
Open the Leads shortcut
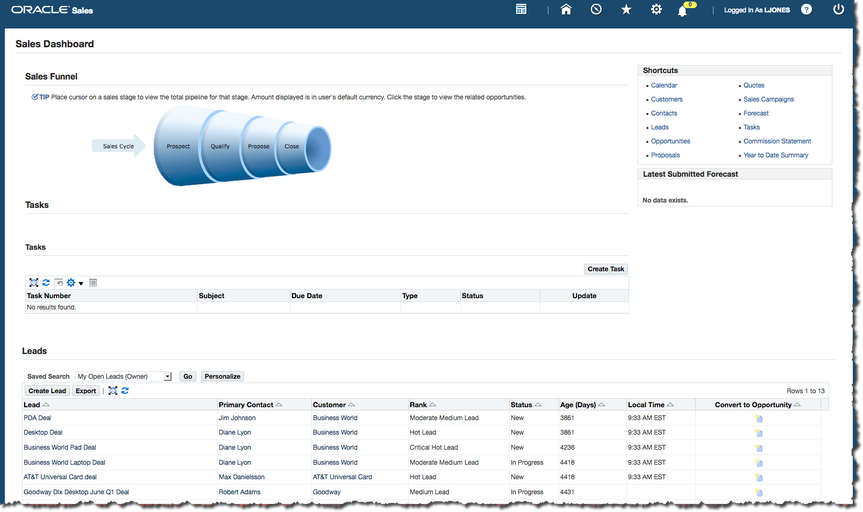coord(659,127)
